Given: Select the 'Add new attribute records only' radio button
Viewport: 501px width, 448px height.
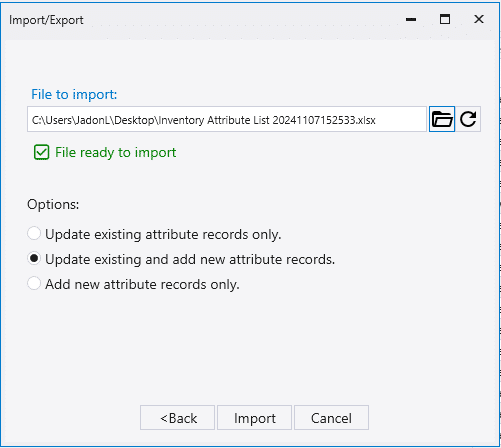Looking at the screenshot, I should click(34, 283).
